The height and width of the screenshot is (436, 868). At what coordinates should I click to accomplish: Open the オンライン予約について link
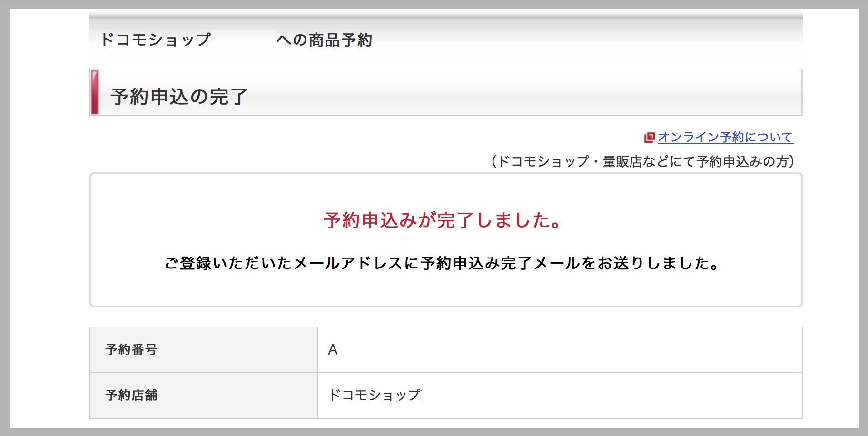pos(725,137)
